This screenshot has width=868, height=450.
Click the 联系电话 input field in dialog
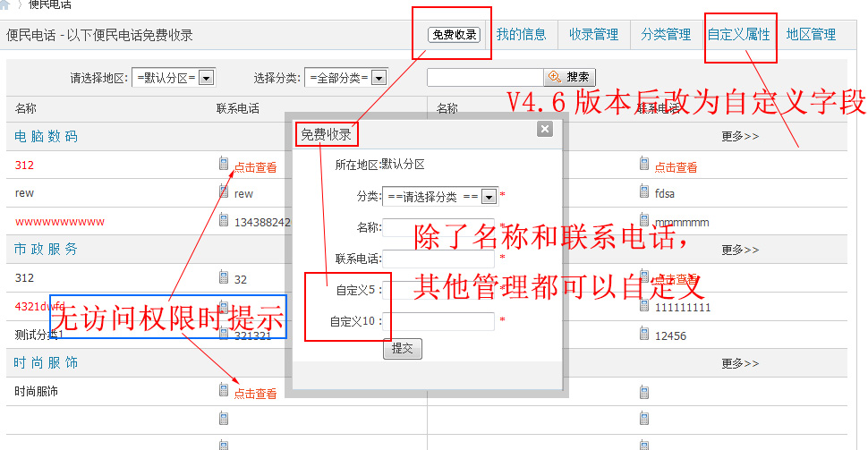pos(438,259)
